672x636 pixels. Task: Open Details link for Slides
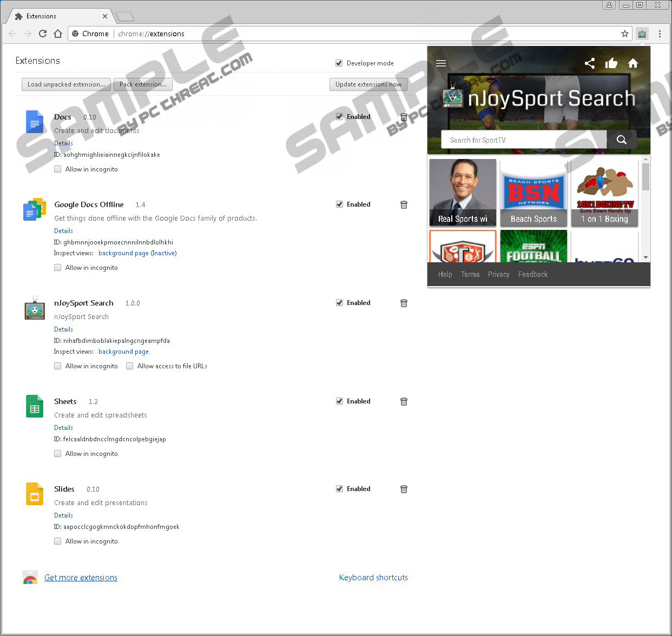click(63, 515)
